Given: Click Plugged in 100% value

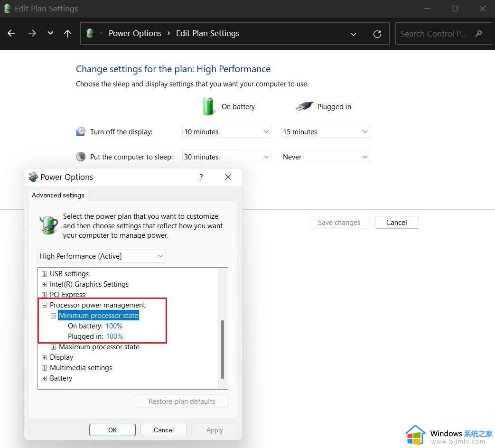Looking at the screenshot, I should pyautogui.click(x=114, y=336).
